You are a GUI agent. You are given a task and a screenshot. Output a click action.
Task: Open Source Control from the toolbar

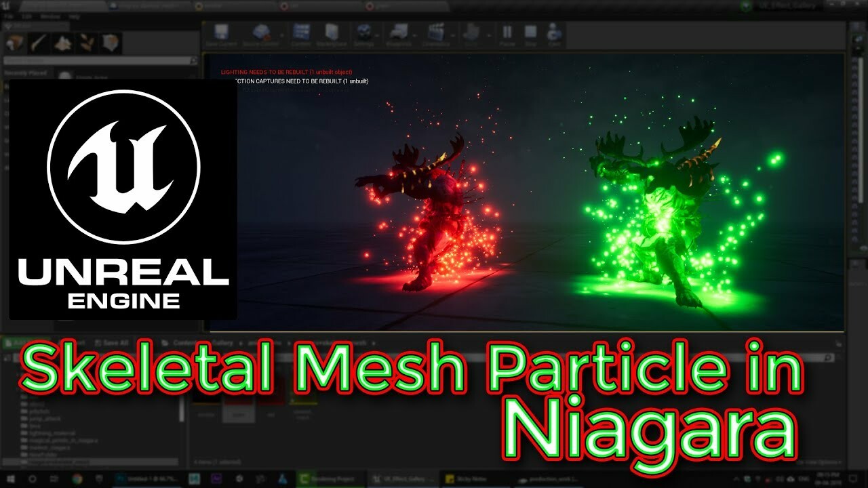click(x=260, y=35)
